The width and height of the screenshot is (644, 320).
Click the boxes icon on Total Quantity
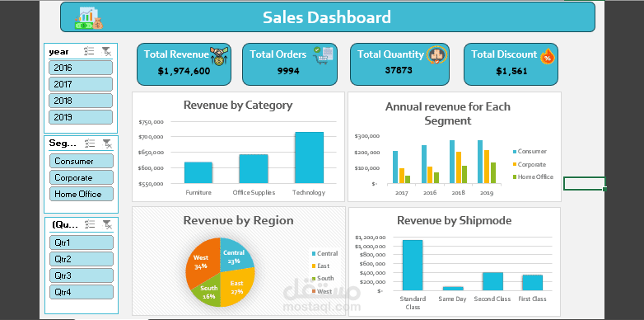(437, 54)
